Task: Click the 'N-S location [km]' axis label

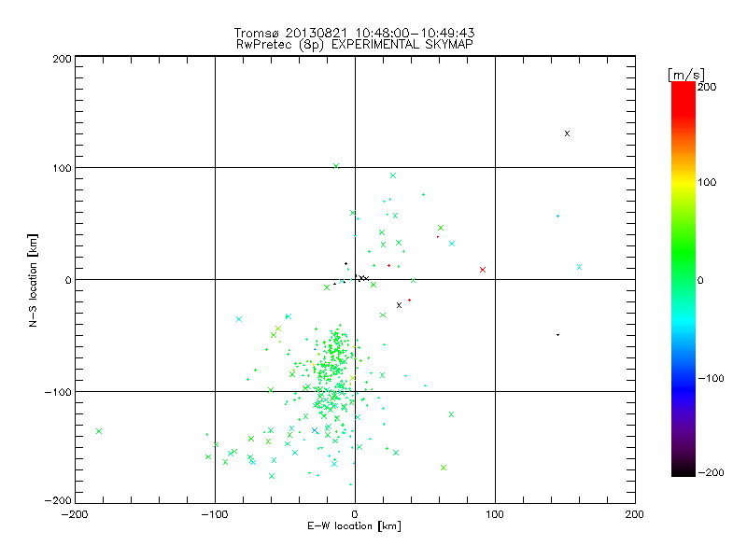Action: [33, 280]
